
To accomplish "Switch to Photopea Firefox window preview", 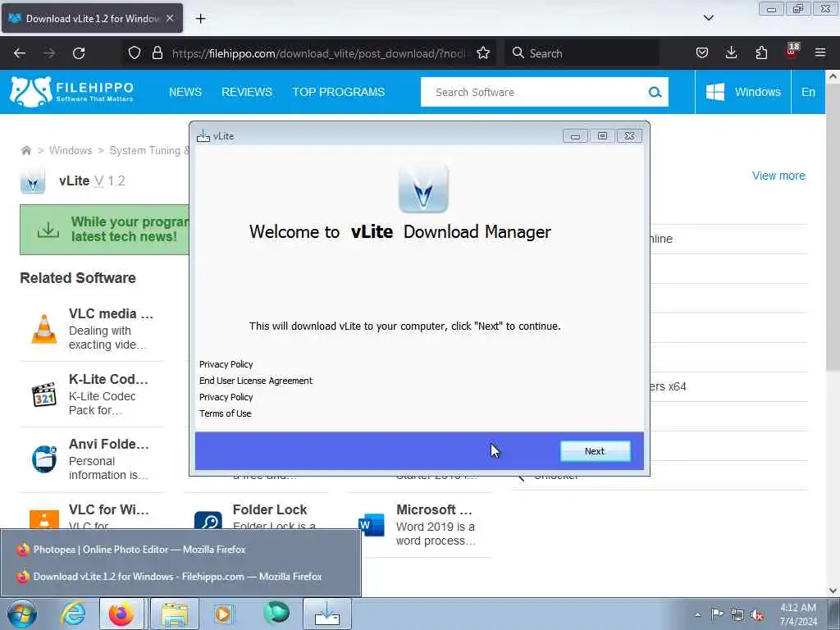I will 180,550.
